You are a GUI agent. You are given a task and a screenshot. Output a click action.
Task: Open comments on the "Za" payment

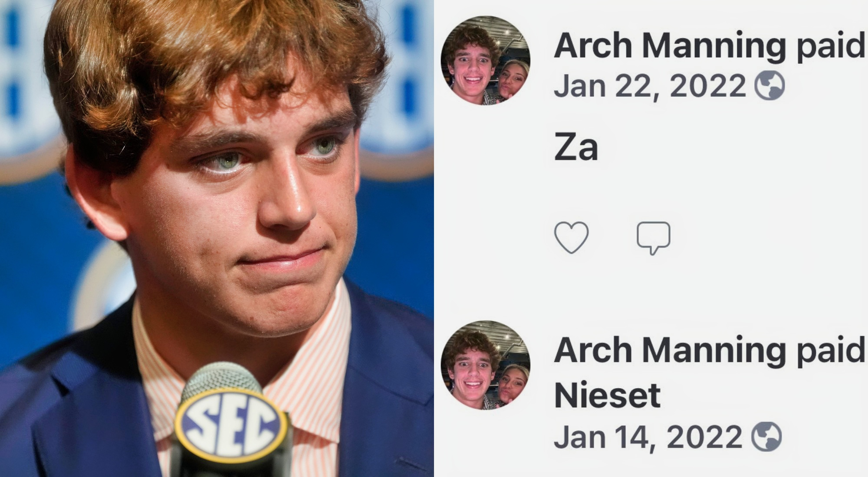coord(653,237)
